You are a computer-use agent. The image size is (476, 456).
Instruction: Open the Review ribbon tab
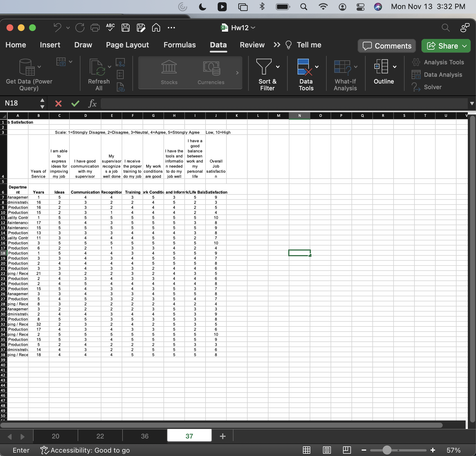click(252, 45)
